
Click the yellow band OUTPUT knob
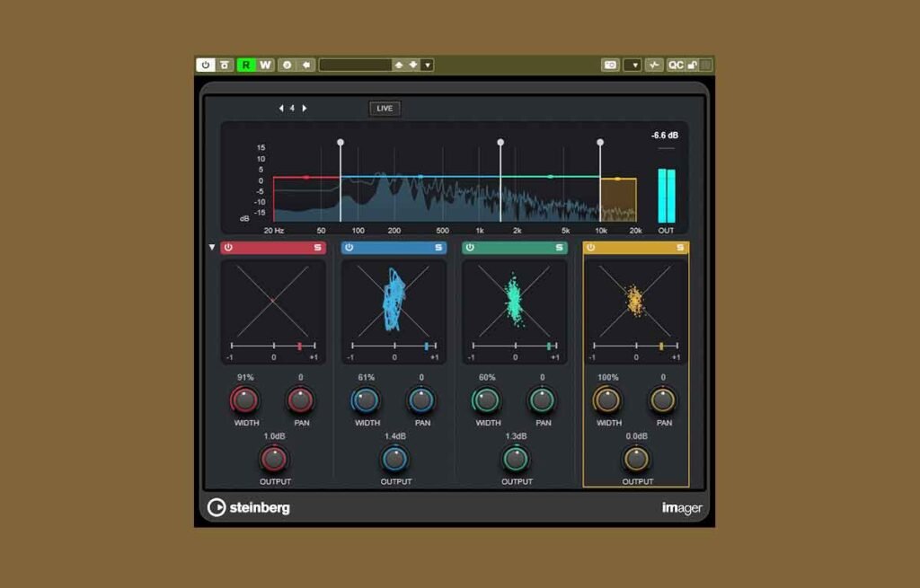636,459
